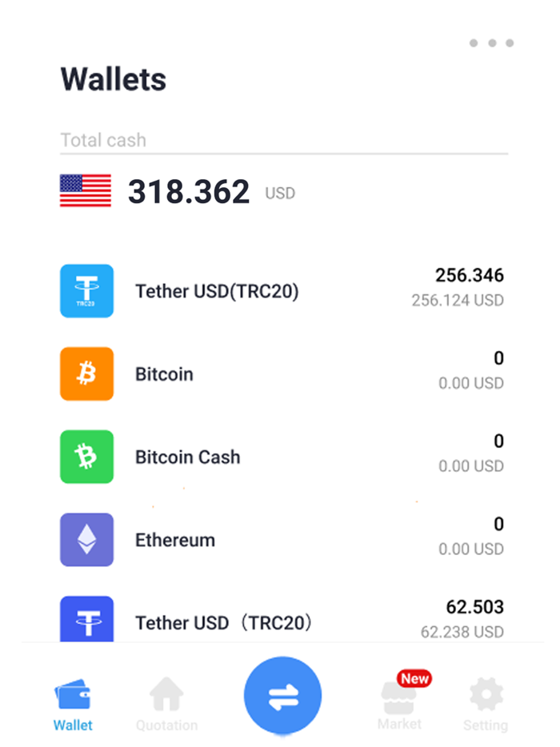Click the Ethereum coin icon
This screenshot has height=747, width=560.
pos(86,539)
